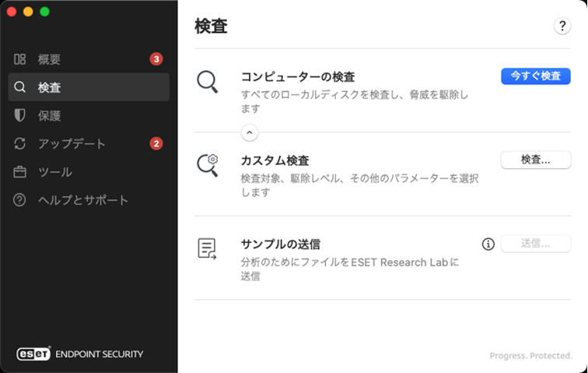This screenshot has width=588, height=373.
Task: Click the アップデート refresh arrows icon
Action: pyautogui.click(x=19, y=143)
